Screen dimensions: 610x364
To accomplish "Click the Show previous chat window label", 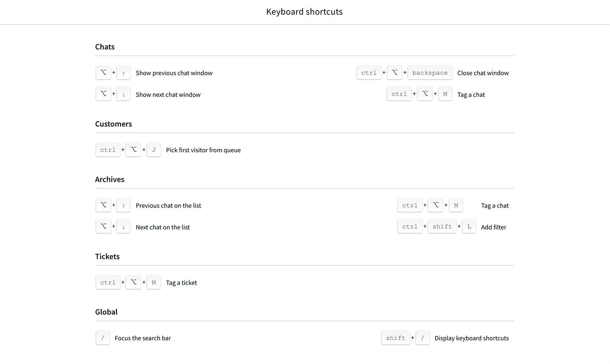I will [174, 73].
